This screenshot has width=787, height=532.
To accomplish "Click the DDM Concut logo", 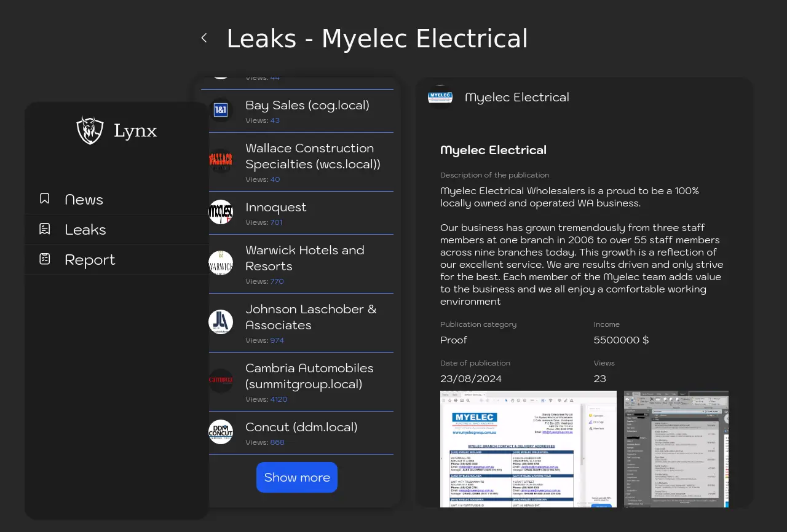I will (x=221, y=432).
